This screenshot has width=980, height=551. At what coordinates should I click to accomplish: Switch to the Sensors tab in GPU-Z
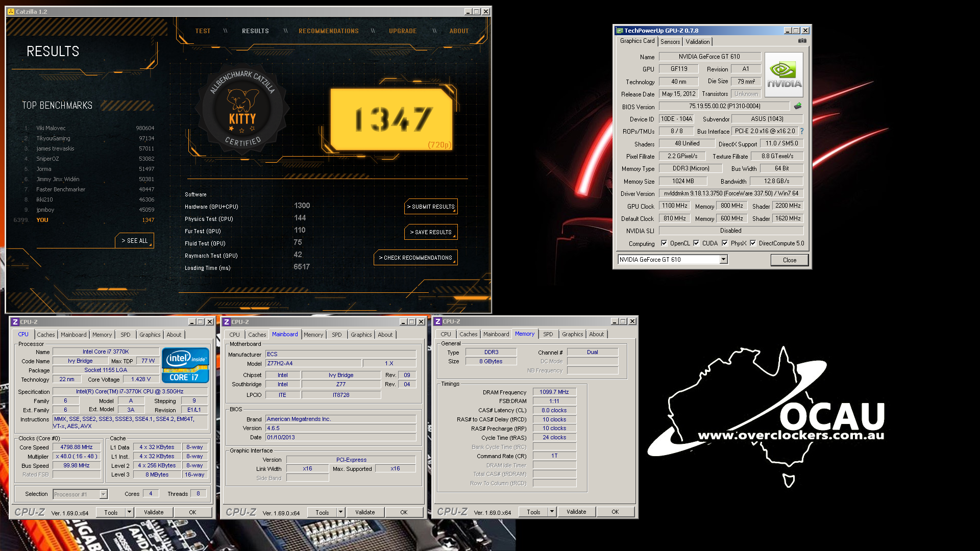pyautogui.click(x=670, y=42)
